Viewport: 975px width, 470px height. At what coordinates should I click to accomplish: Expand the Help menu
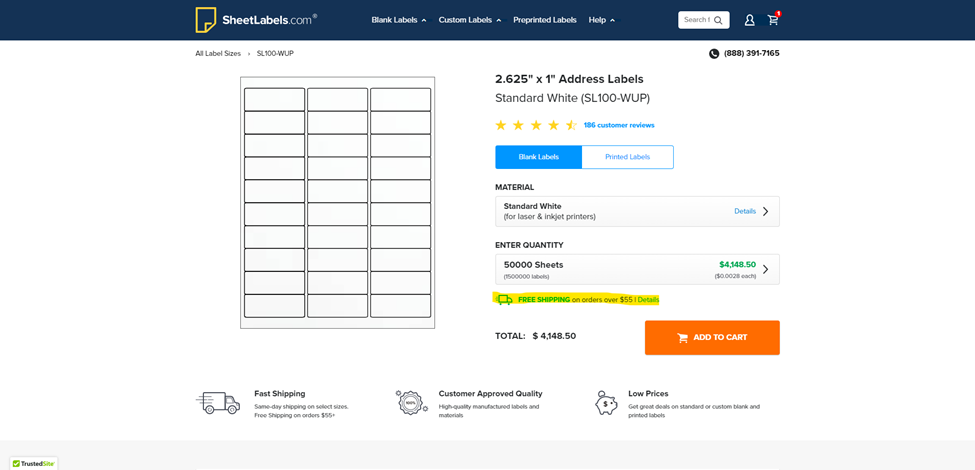[601, 20]
